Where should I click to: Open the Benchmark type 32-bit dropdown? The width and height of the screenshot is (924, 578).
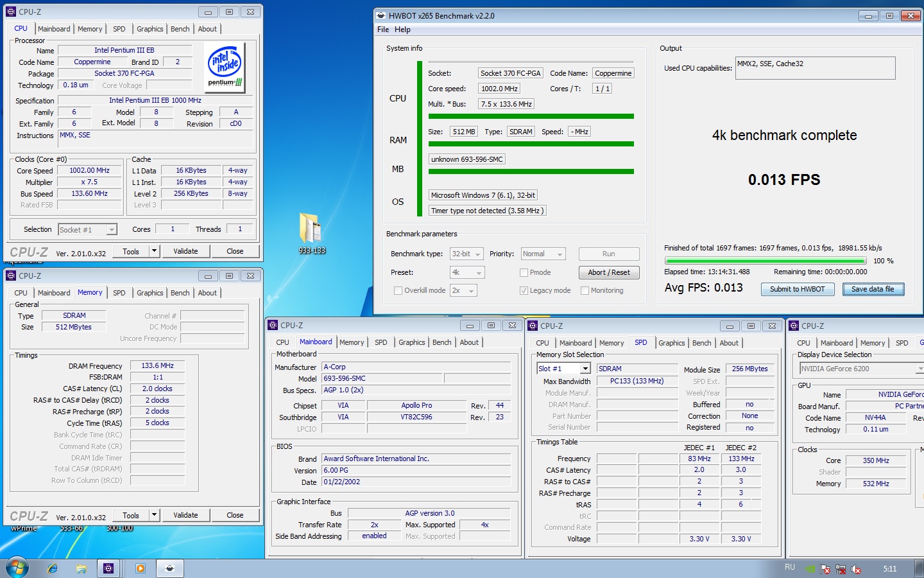click(x=466, y=254)
